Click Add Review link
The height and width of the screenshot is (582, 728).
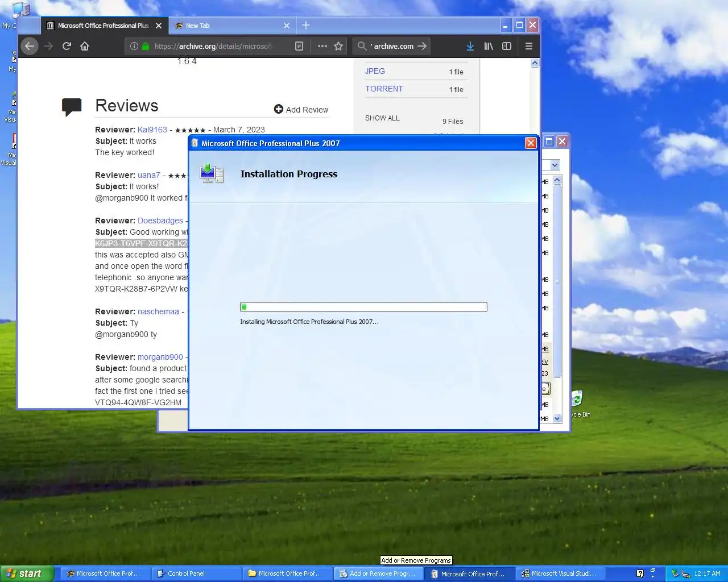[x=301, y=109]
